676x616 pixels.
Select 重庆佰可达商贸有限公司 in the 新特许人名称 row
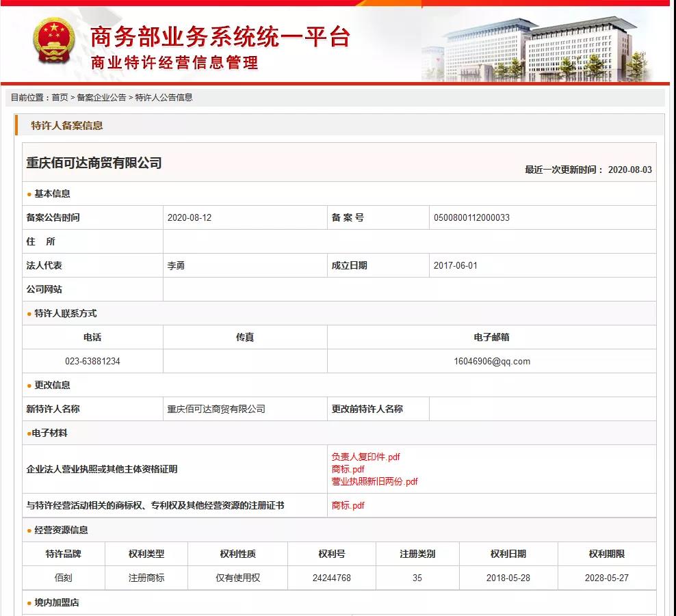pyautogui.click(x=216, y=409)
